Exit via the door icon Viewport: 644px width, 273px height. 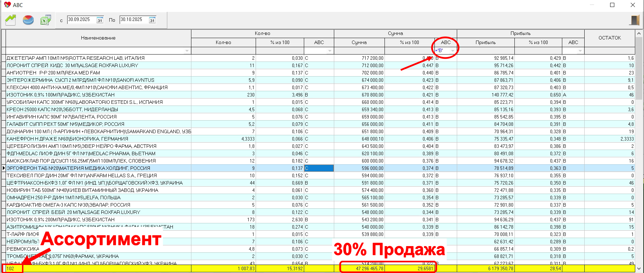tap(634, 20)
